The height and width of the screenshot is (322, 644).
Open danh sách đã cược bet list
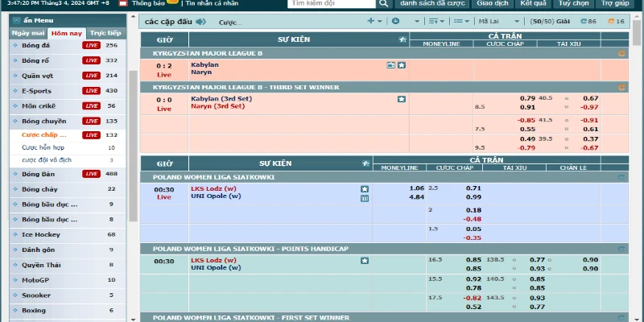click(x=432, y=3)
